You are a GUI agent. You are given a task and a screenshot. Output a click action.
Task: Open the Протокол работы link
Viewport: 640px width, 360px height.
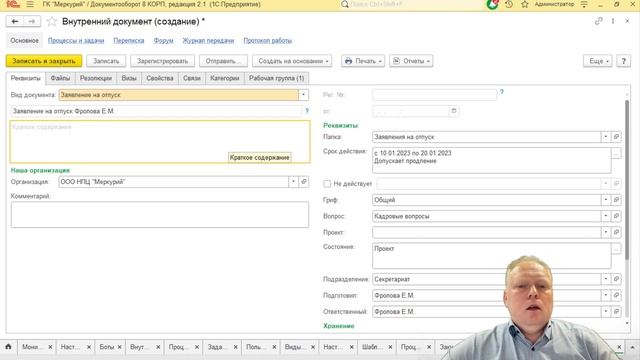pyautogui.click(x=267, y=40)
